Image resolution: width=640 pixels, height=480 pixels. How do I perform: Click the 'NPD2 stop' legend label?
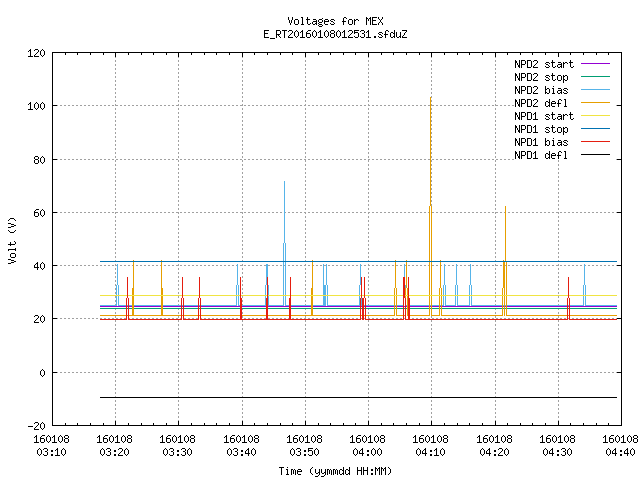(541, 77)
